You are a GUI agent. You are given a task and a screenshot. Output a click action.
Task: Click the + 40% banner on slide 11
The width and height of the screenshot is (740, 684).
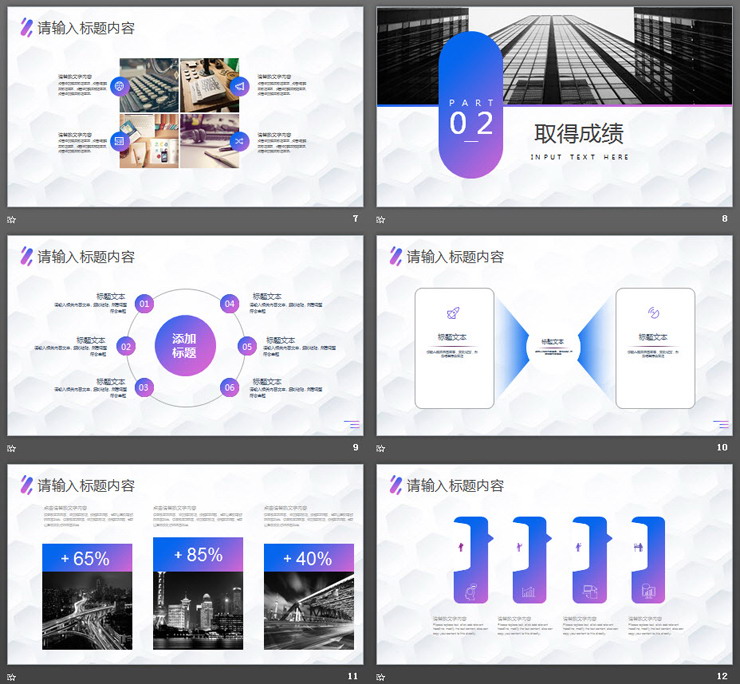(x=309, y=558)
